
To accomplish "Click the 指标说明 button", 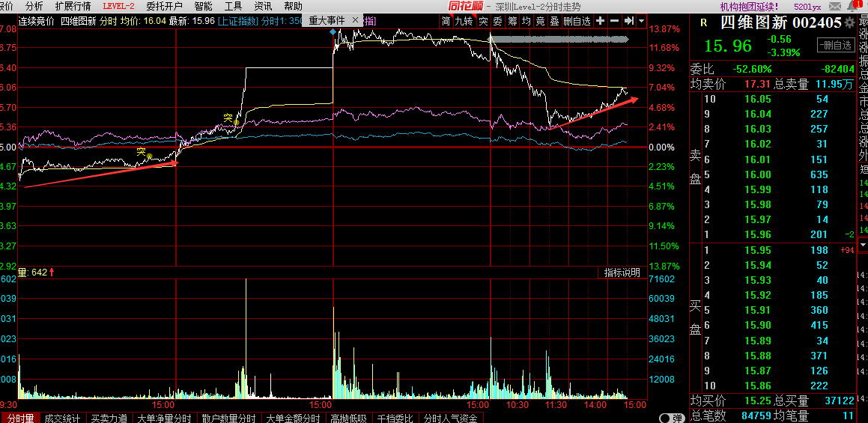I will pos(622,273).
